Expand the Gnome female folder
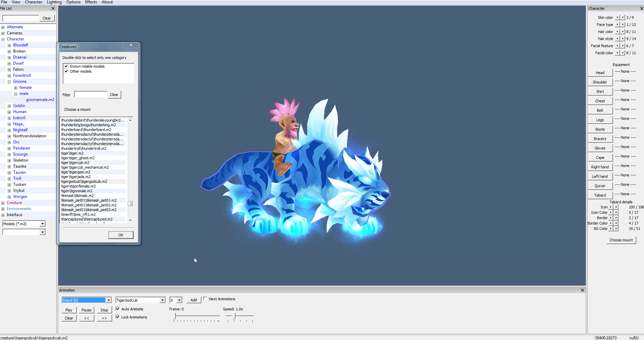 tap(15, 88)
